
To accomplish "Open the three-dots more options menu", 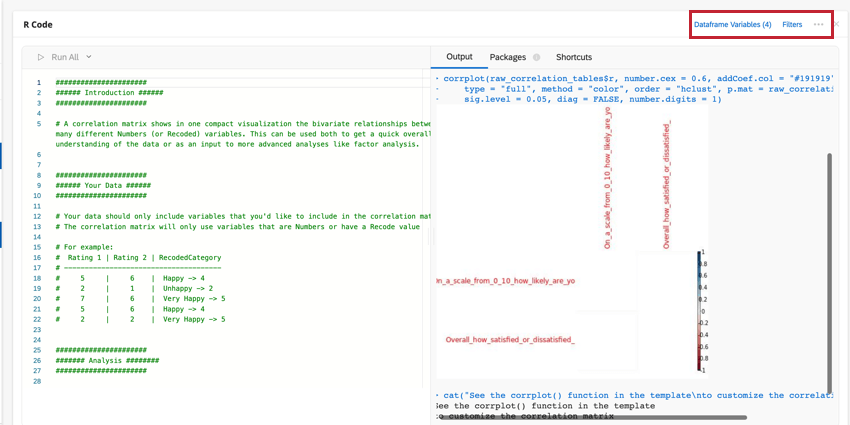I will tap(819, 24).
